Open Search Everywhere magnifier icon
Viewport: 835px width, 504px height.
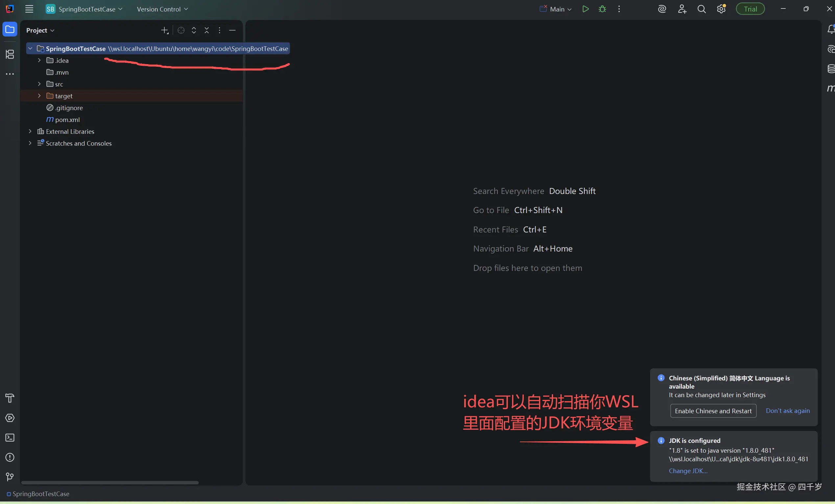pos(702,9)
